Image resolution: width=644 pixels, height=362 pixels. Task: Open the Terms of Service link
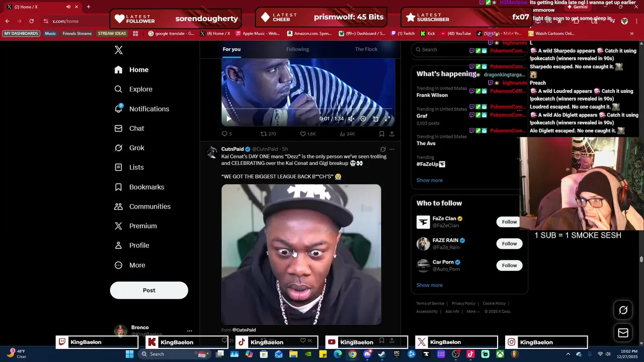click(x=430, y=304)
